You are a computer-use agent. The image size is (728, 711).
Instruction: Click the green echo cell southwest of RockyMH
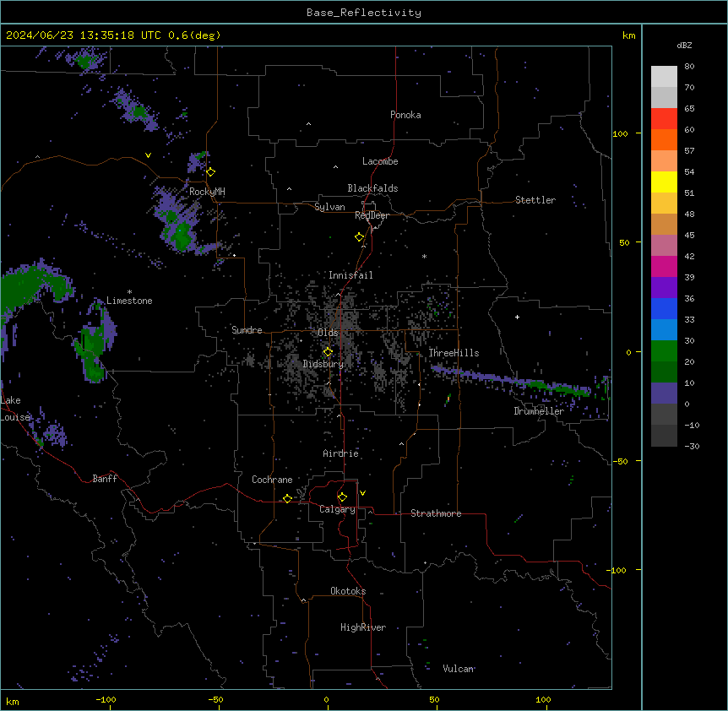tap(182, 236)
